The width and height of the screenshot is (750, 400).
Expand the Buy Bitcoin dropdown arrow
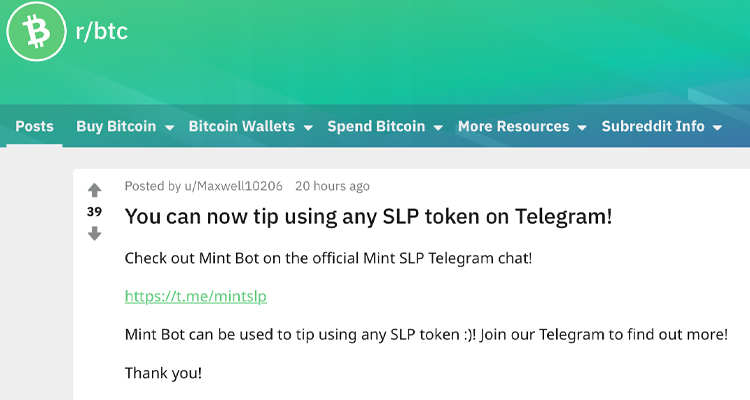tap(169, 128)
